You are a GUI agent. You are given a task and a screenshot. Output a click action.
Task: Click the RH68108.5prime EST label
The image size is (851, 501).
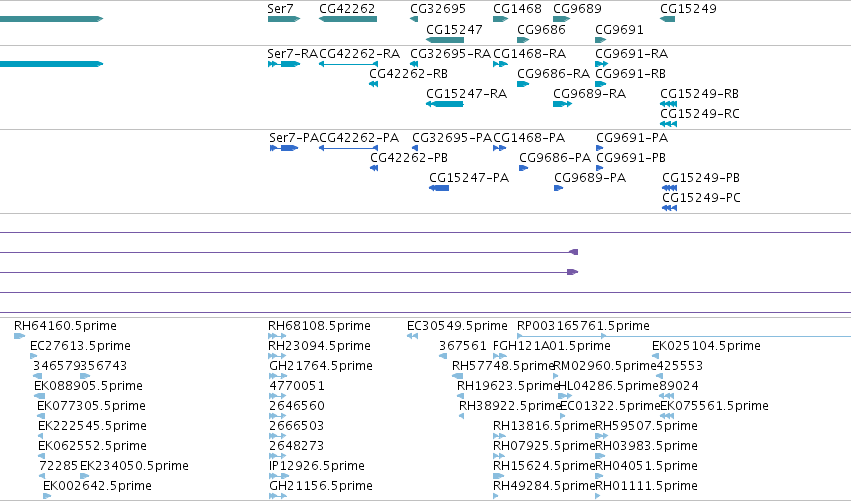click(x=319, y=326)
